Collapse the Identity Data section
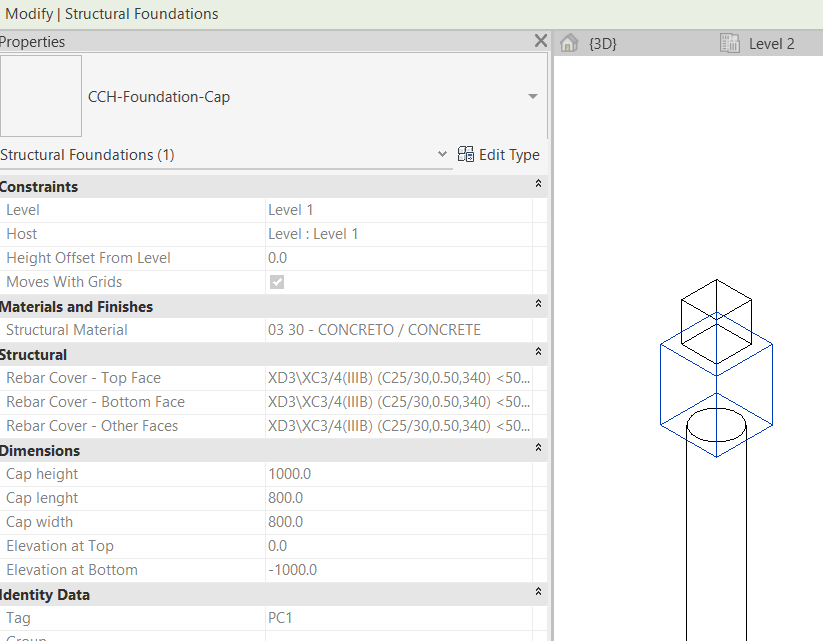 click(537, 590)
